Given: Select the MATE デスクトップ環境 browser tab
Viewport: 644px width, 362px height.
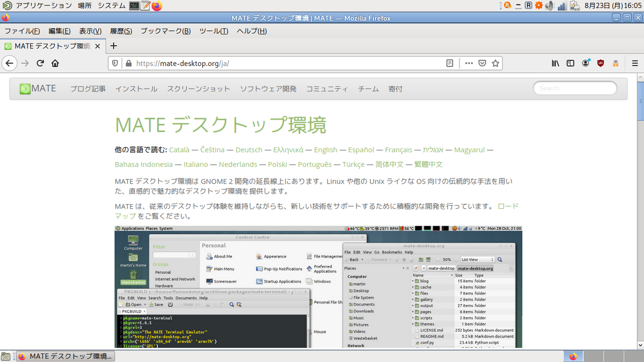Looking at the screenshot, I should [x=53, y=46].
